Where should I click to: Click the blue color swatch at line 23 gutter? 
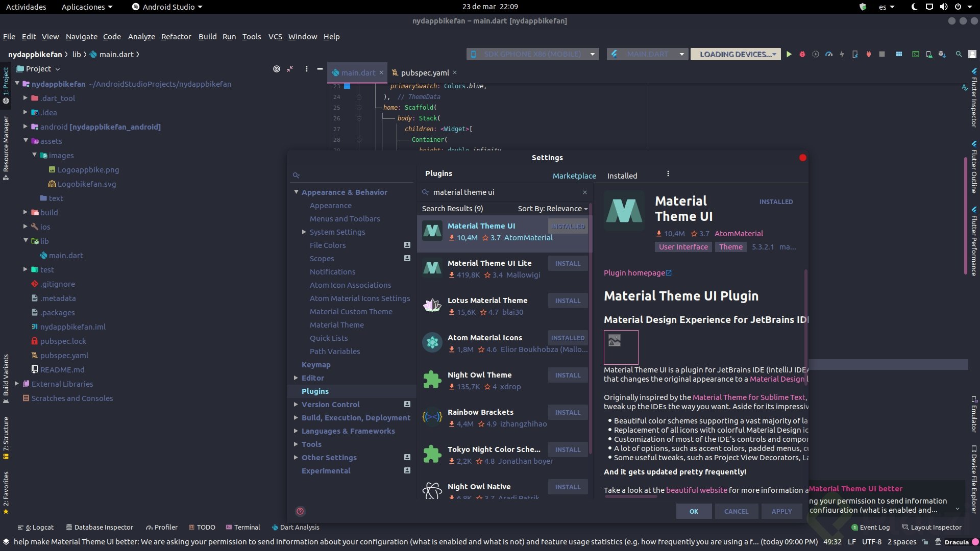click(x=347, y=86)
